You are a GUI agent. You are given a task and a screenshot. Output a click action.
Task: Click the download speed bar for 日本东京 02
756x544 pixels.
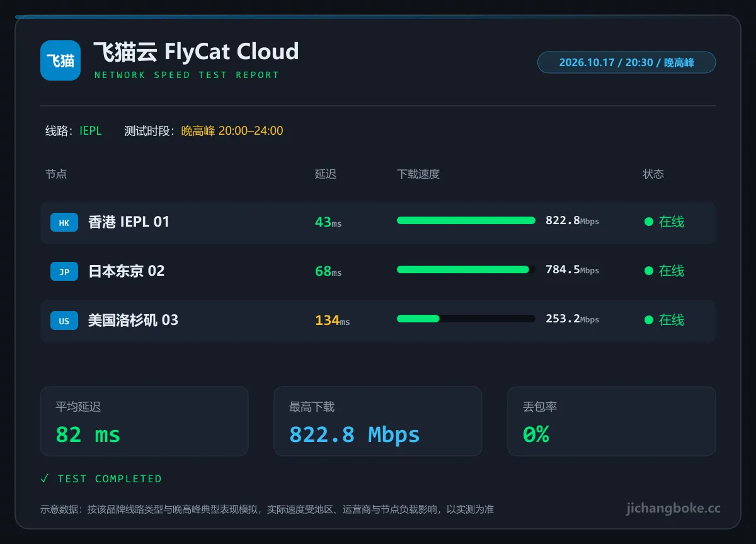[466, 269]
